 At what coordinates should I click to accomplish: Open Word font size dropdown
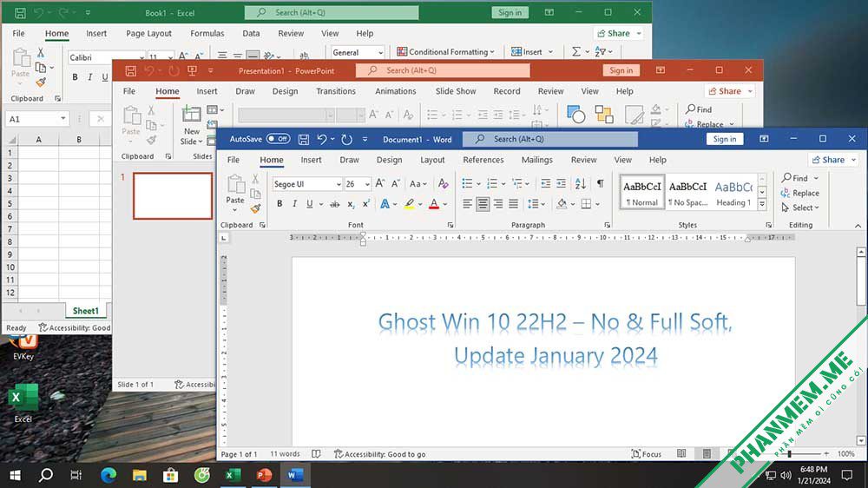[x=367, y=184]
